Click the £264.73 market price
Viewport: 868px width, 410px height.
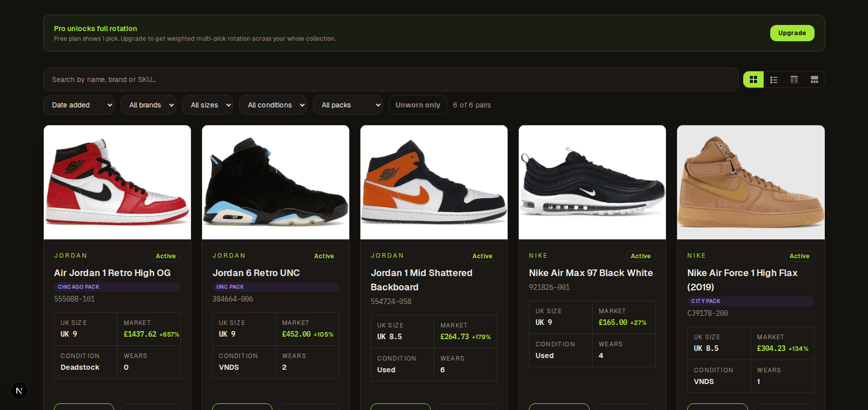(x=455, y=337)
